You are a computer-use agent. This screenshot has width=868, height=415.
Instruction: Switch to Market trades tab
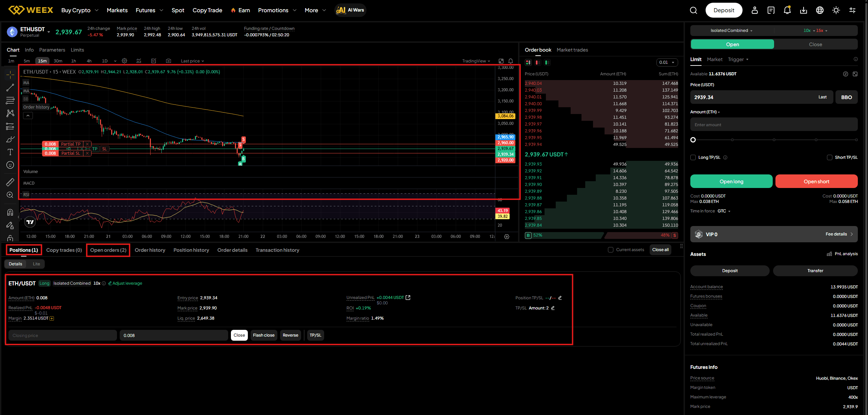572,50
